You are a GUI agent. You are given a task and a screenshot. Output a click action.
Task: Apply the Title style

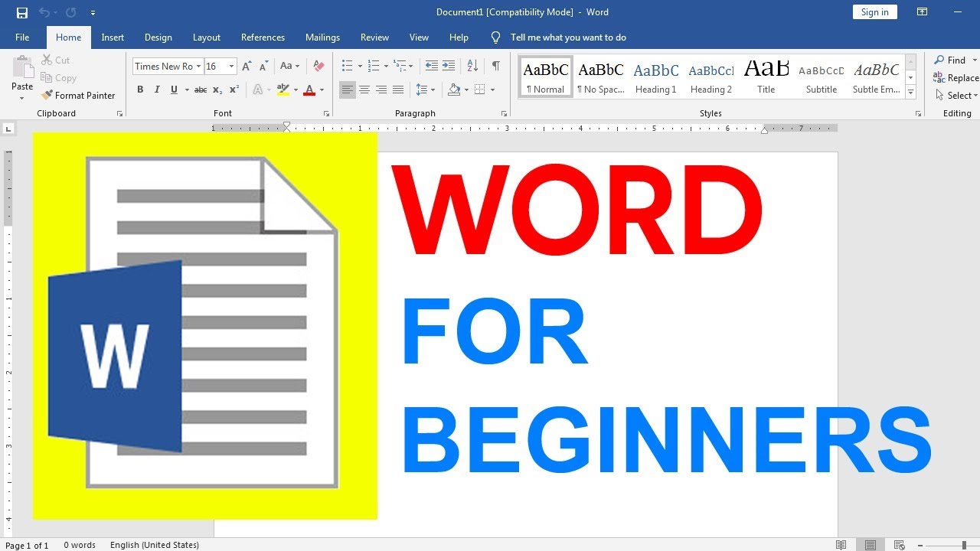point(766,77)
